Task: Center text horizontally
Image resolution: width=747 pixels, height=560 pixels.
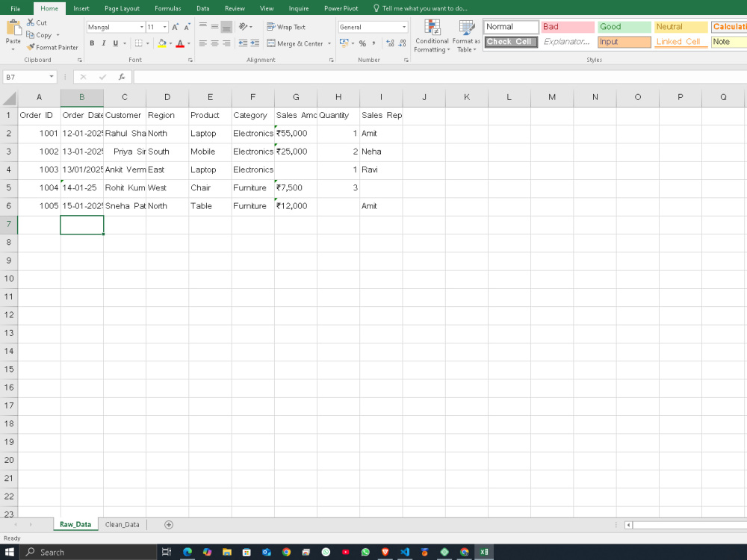Action: (x=215, y=43)
